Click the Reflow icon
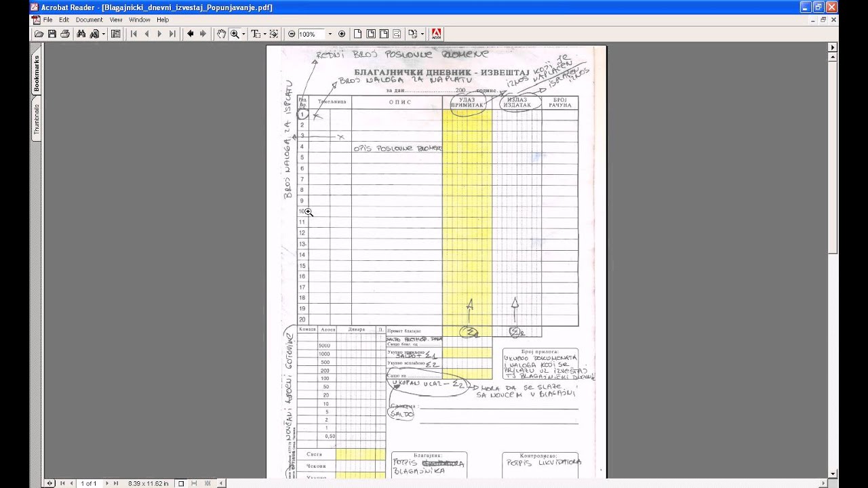This screenshot has width=868, height=488. [397, 34]
